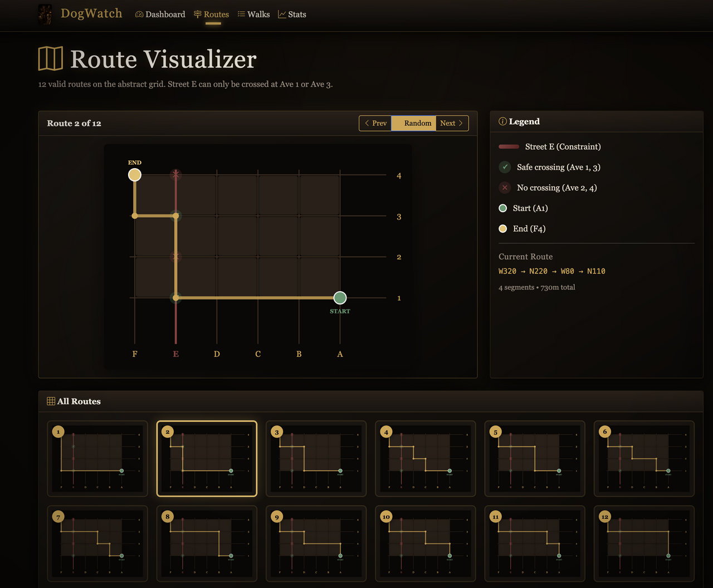The width and height of the screenshot is (713, 588).
Task: Click the DogWatch logo icon
Action: pyautogui.click(x=45, y=14)
